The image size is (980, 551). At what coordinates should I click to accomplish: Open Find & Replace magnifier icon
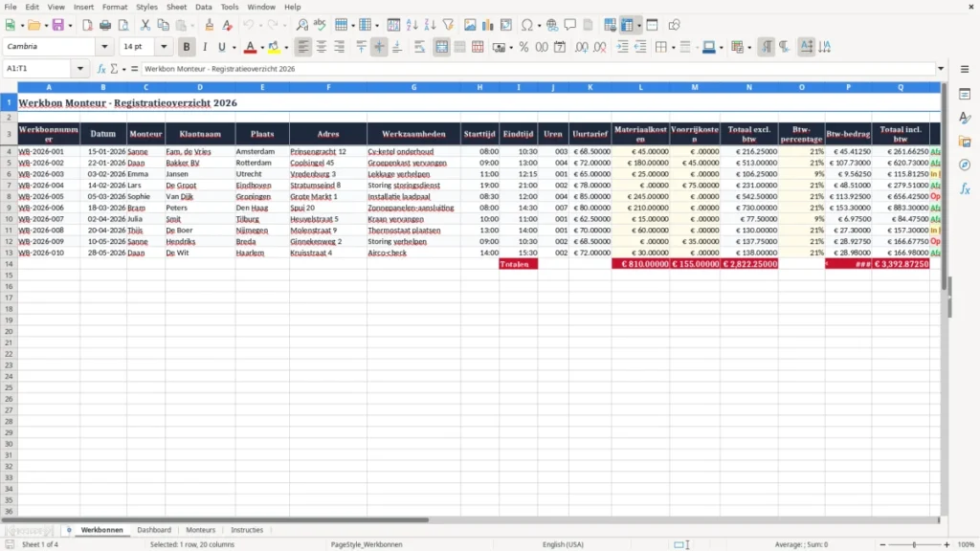coord(301,25)
